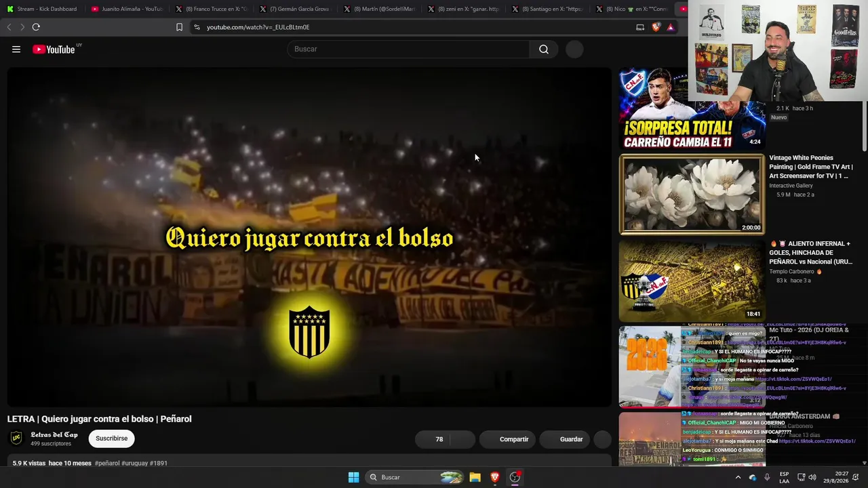Click the #peñarol hashtag link
This screenshot has width=868, height=488.
tap(107, 463)
